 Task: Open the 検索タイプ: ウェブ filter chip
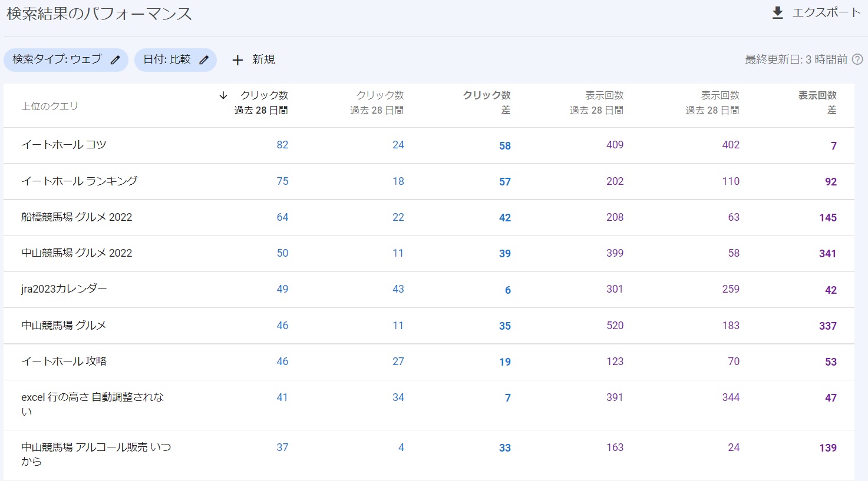(x=57, y=59)
